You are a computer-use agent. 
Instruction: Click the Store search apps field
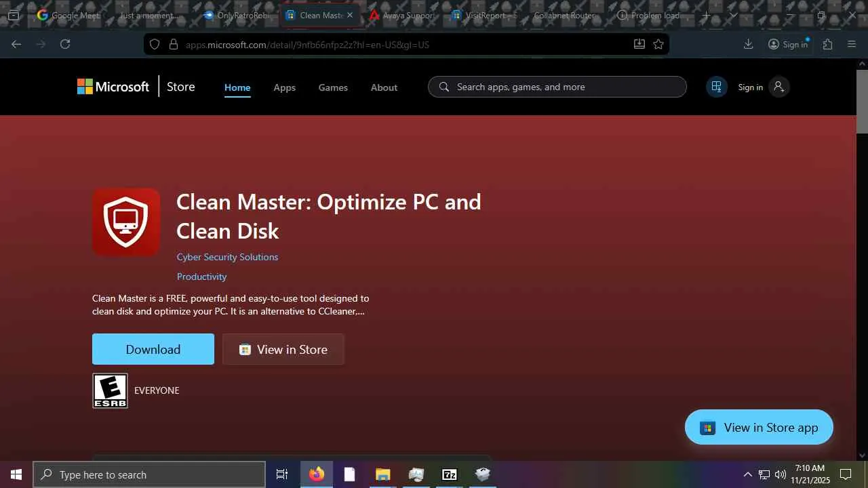(557, 87)
